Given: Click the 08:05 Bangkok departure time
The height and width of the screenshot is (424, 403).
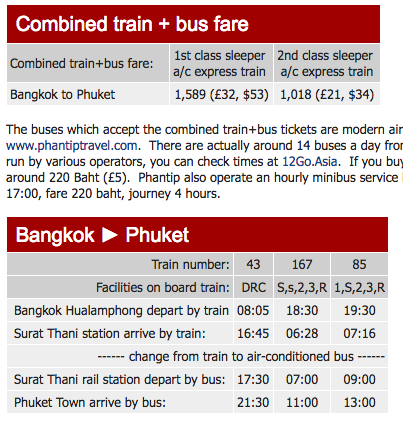Looking at the screenshot, I should pyautogui.click(x=253, y=310).
